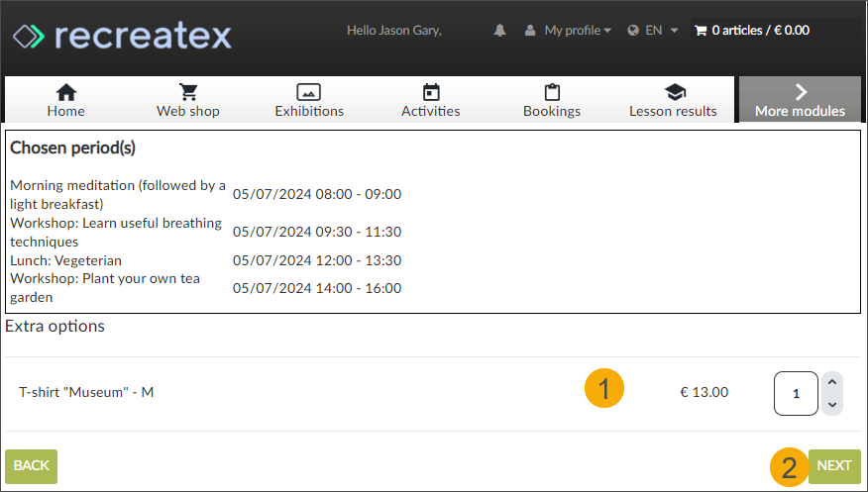This screenshot has width=868, height=492.
Task: Select the '05/07/2024 12:00 - 13:30' time
Action: coord(317,260)
